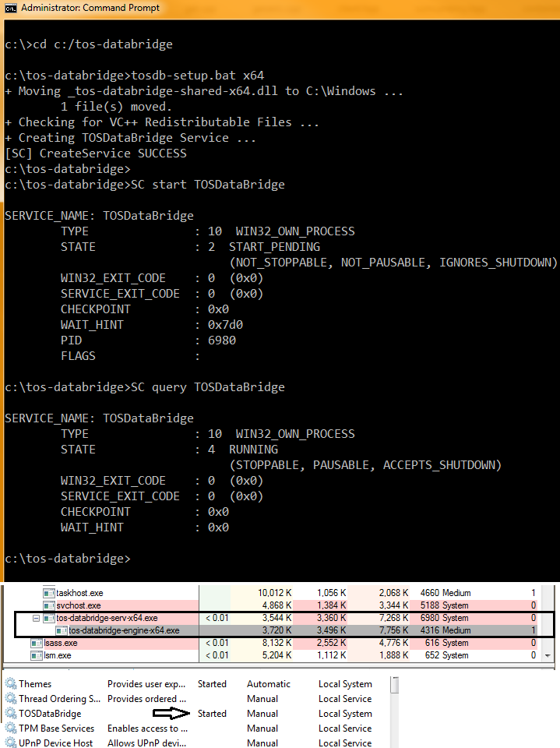Click the UPnP Device Host gear icon

[10, 743]
